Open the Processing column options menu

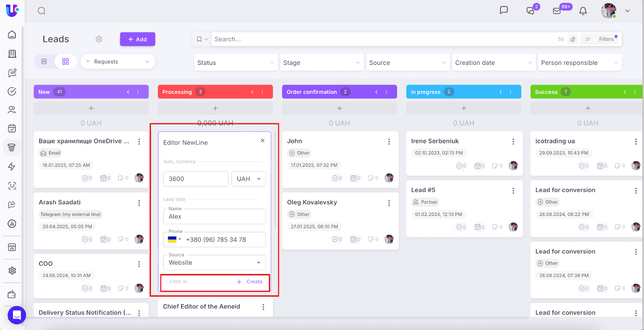tap(262, 92)
